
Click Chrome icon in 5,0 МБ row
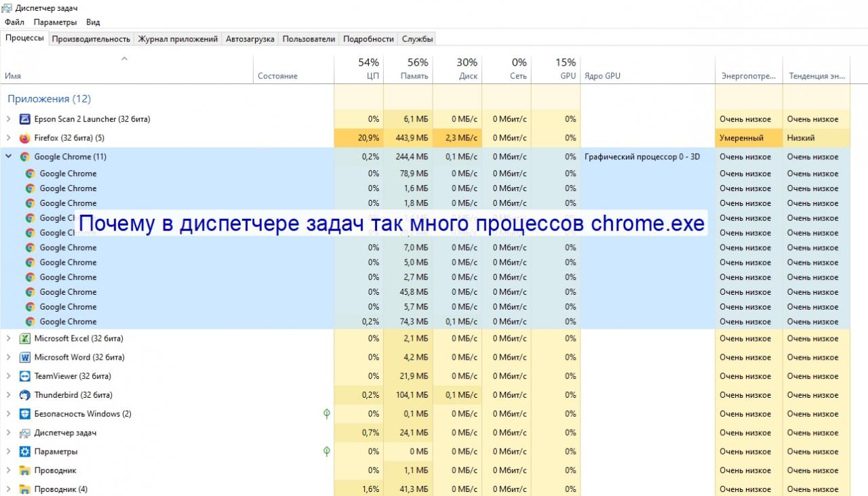tap(31, 263)
